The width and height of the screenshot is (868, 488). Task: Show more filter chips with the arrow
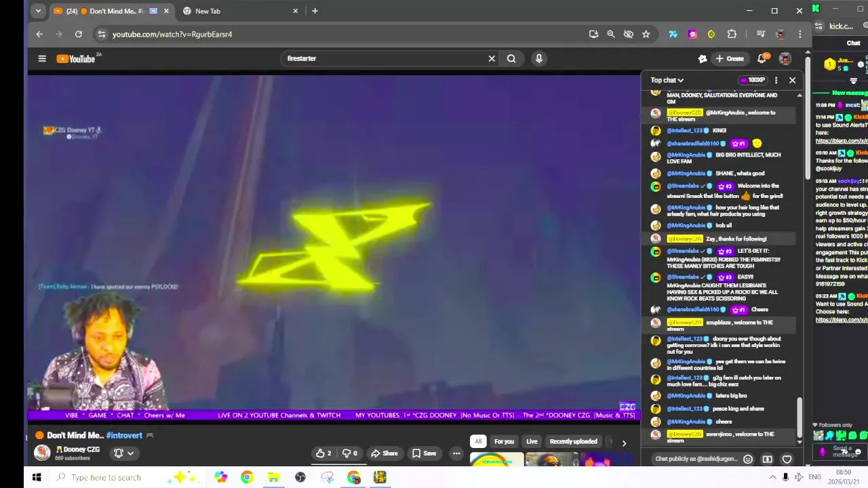[624, 443]
